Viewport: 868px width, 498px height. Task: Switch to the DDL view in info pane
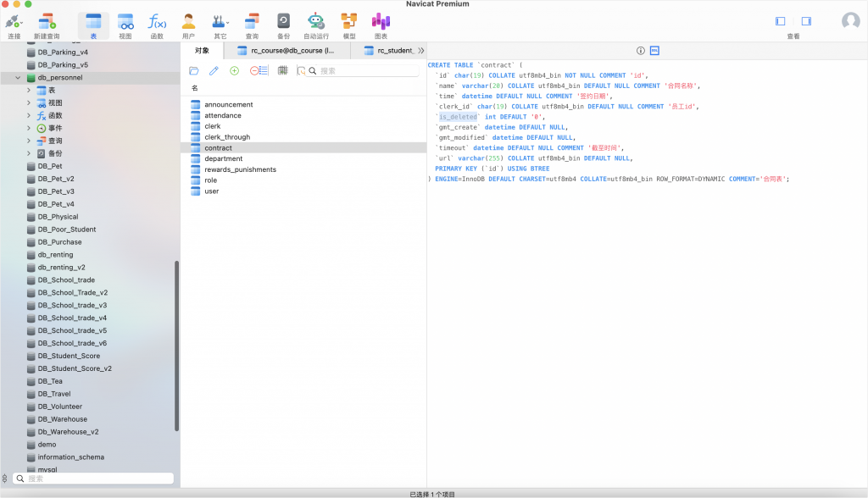pyautogui.click(x=654, y=51)
